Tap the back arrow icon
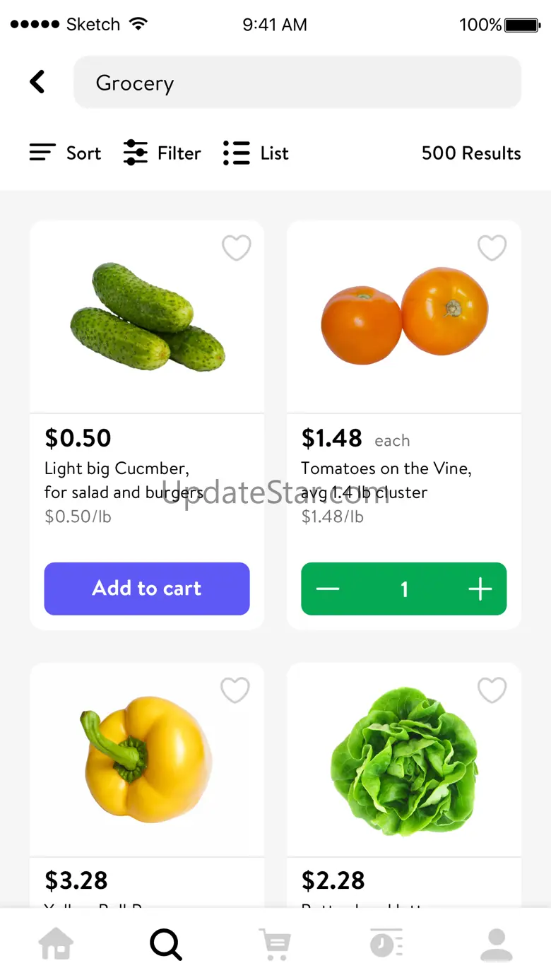Image resolution: width=551 pixels, height=980 pixels. (37, 82)
